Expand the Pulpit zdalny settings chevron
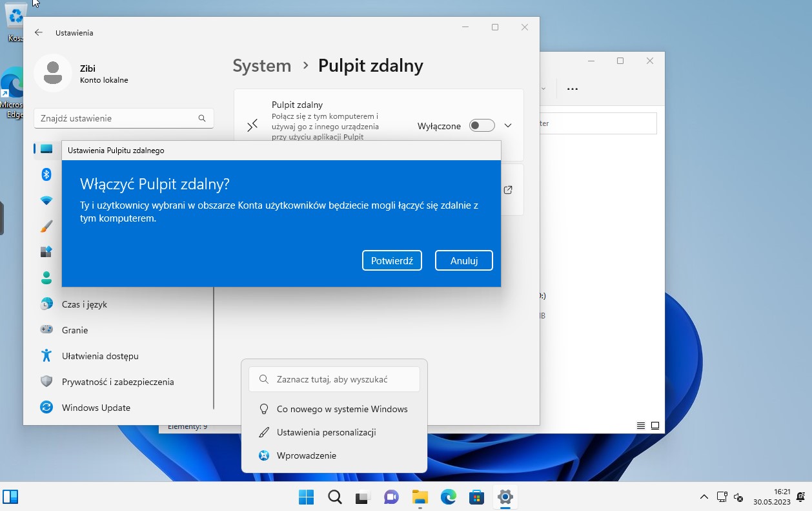The width and height of the screenshot is (812, 511). (x=508, y=126)
